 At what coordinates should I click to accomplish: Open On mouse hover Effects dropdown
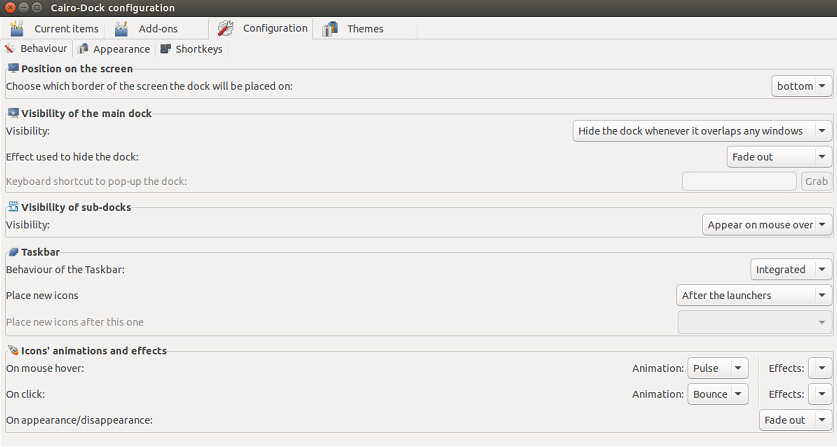820,368
